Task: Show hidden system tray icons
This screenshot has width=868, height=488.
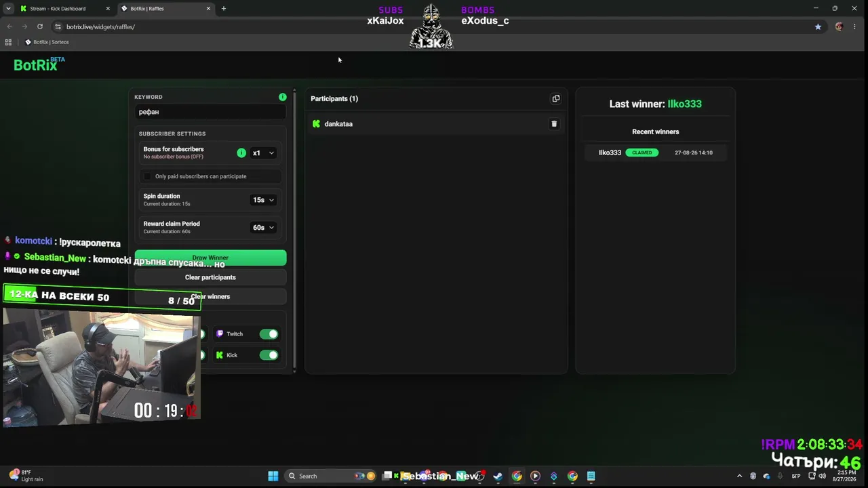Action: (739, 476)
